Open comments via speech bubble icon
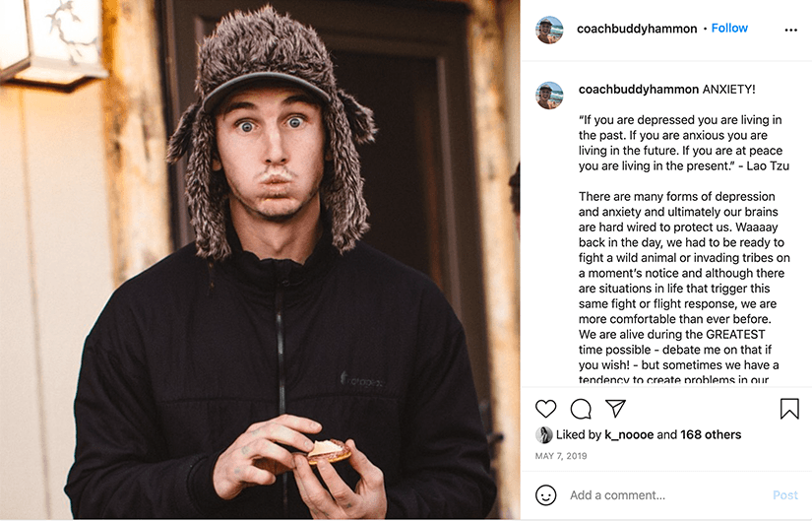Image resolution: width=812 pixels, height=521 pixels. [581, 409]
